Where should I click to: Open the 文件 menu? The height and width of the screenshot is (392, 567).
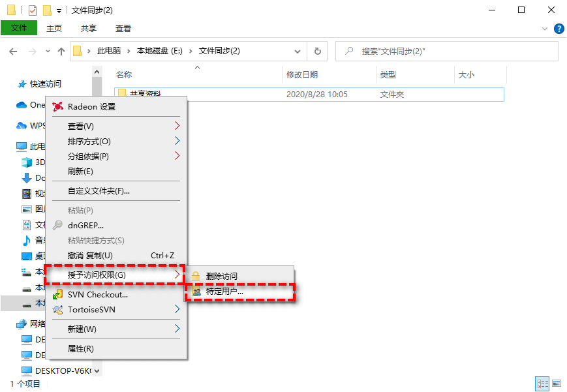pyautogui.click(x=20, y=29)
